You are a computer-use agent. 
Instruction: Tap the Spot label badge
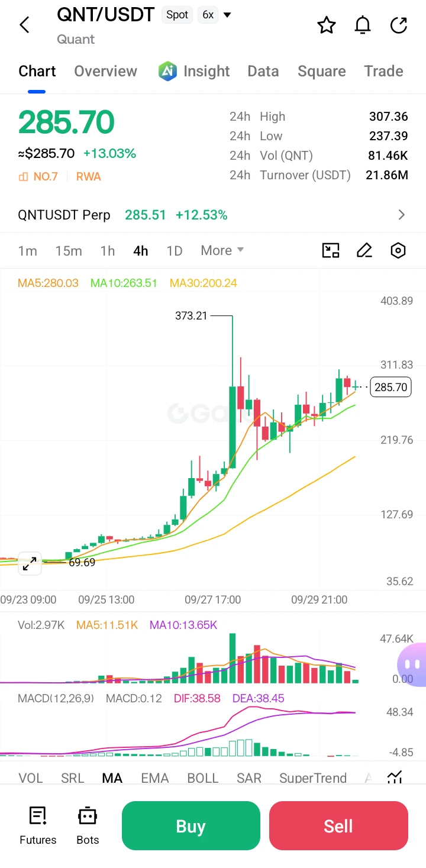pos(177,15)
